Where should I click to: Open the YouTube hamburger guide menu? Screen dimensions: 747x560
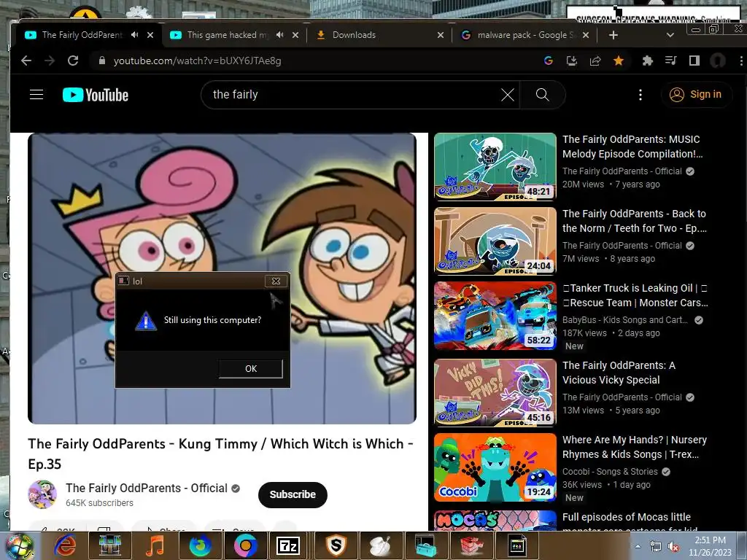click(36, 94)
